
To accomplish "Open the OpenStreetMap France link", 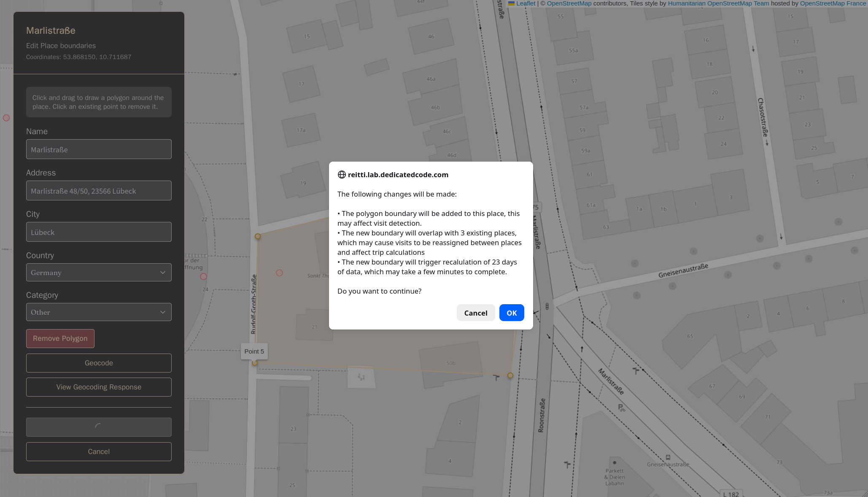I will (833, 3).
